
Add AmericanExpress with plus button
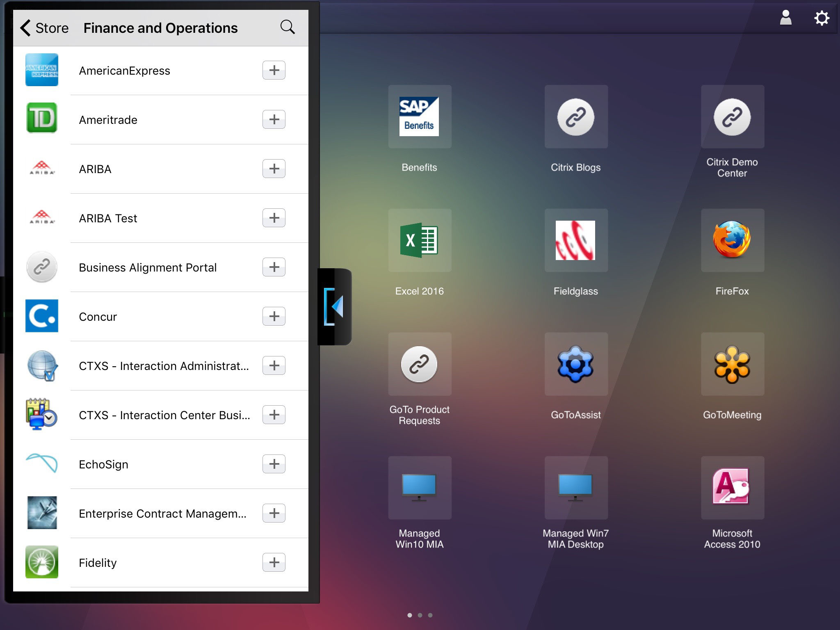(274, 70)
